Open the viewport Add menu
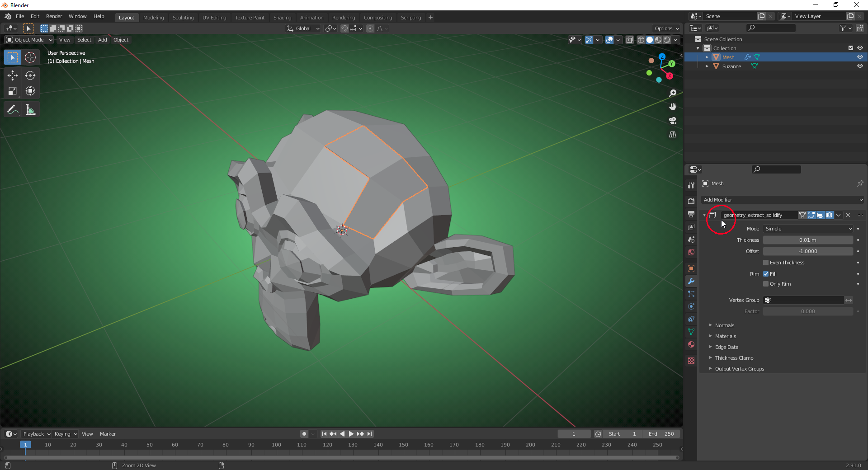 (x=103, y=40)
